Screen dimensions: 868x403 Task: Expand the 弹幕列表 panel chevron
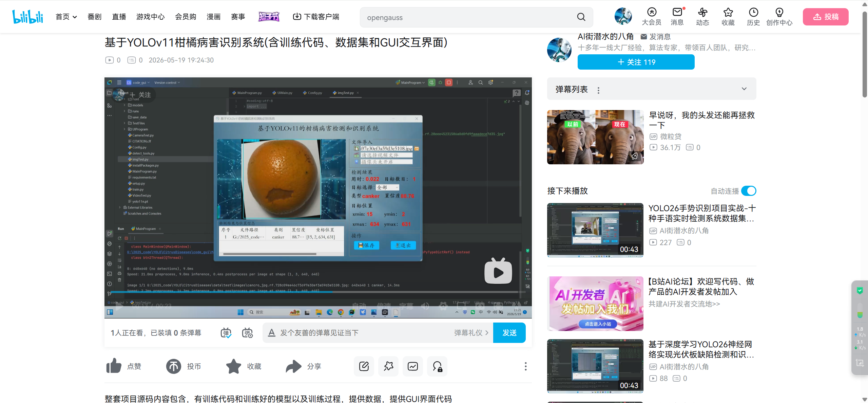click(x=744, y=89)
